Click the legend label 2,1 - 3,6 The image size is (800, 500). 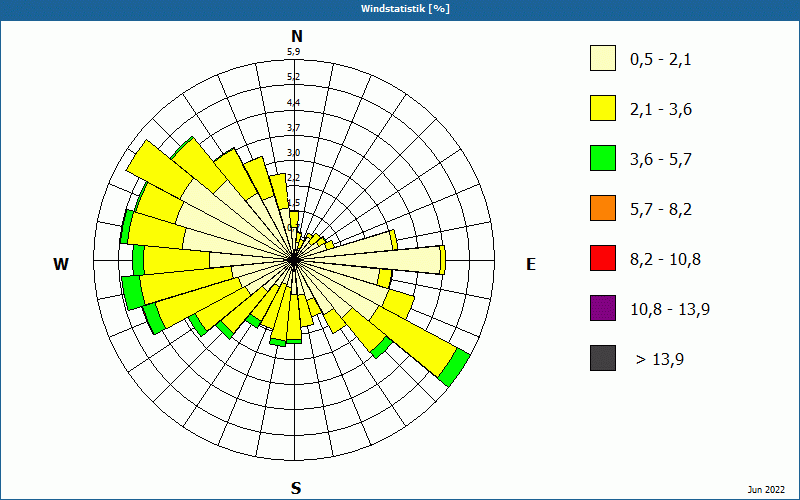tap(661, 110)
